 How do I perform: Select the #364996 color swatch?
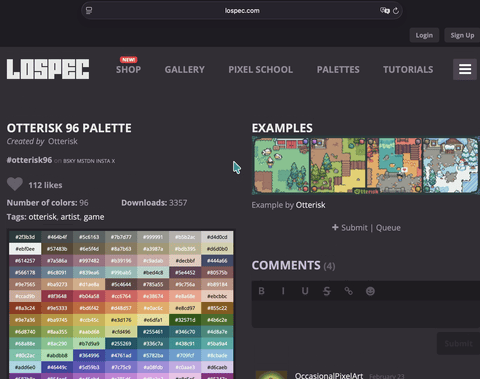[89, 355]
